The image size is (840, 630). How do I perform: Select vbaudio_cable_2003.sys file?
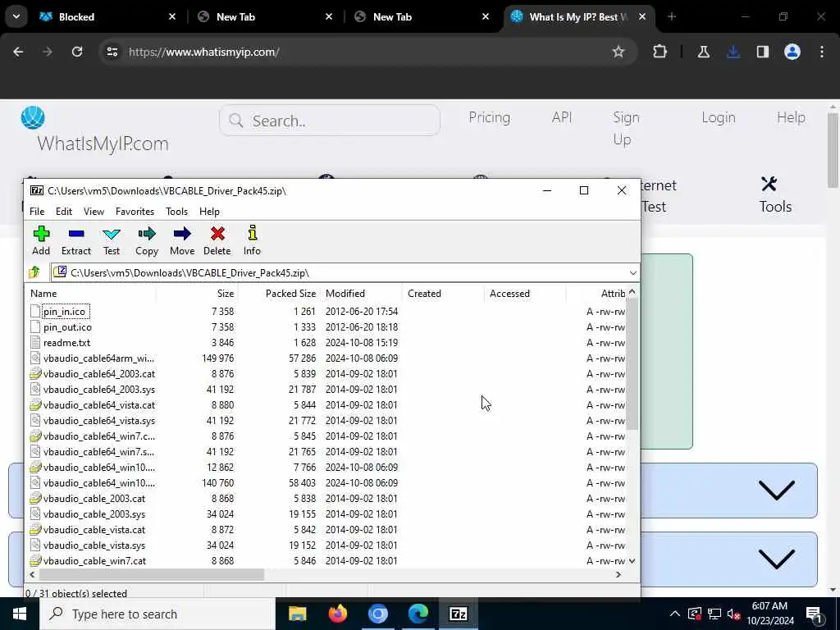[94, 514]
